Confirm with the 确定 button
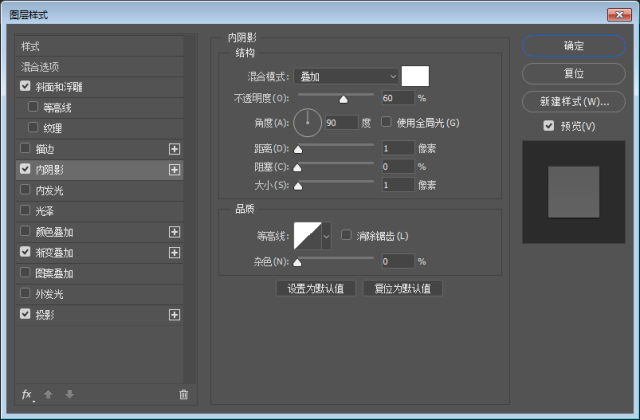This screenshot has width=640, height=420. tap(573, 46)
